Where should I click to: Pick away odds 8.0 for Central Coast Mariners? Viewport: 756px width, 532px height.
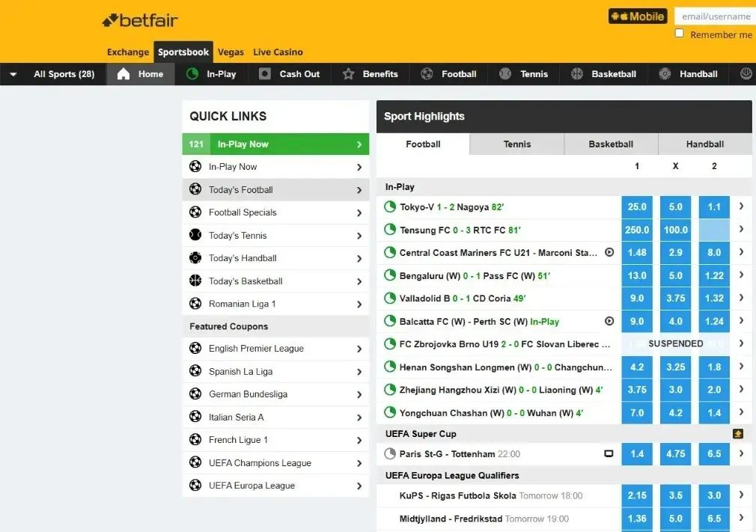click(x=714, y=252)
